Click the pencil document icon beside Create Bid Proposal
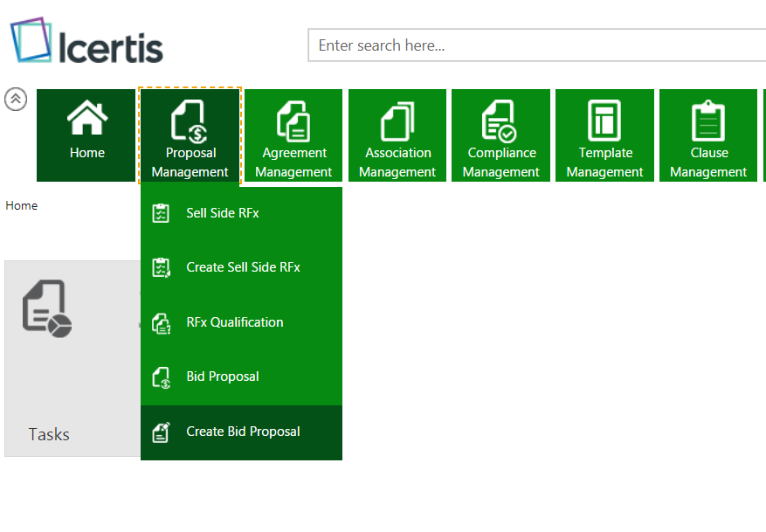Viewport: 766px width, 532px height. 161,432
